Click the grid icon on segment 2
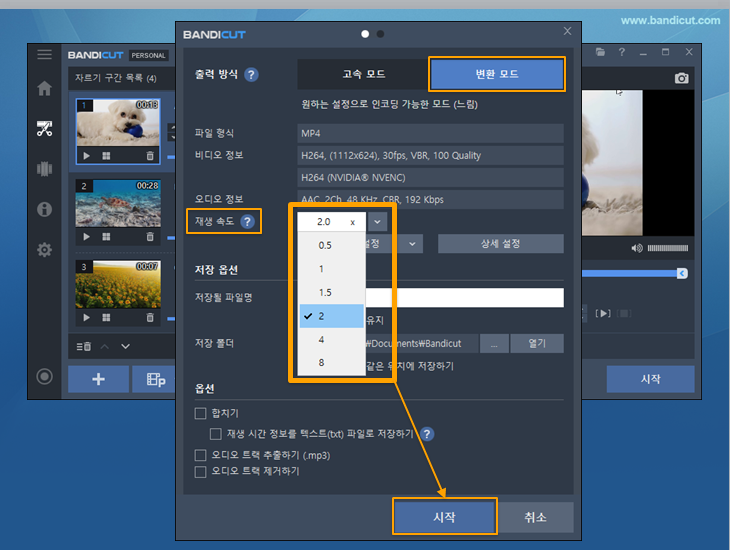Viewport: 730px width, 550px height. pos(106,237)
